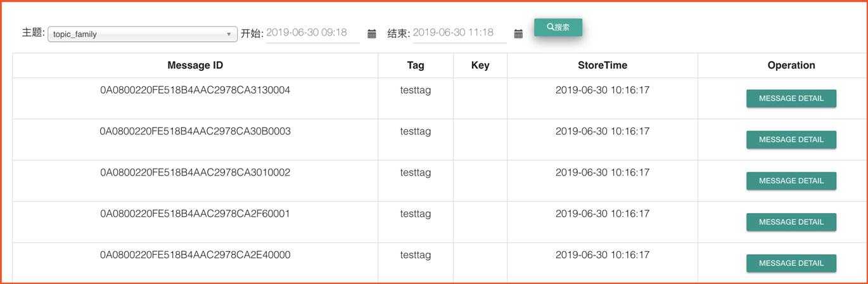The height and width of the screenshot is (284, 868).
Task: Click the search button with magnifier icon
Action: coord(558,27)
